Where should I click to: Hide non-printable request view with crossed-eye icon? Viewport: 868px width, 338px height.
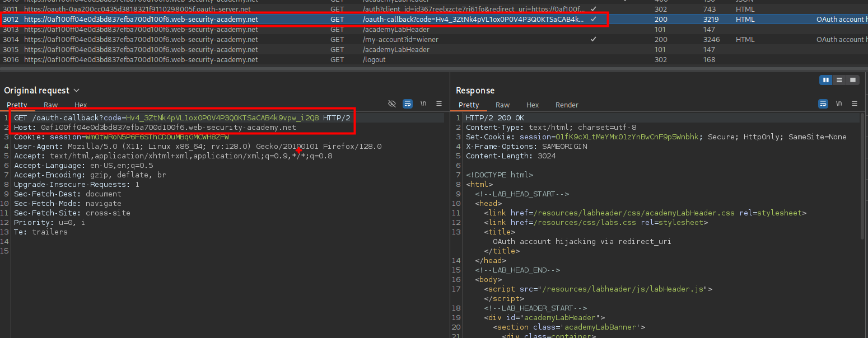point(392,104)
